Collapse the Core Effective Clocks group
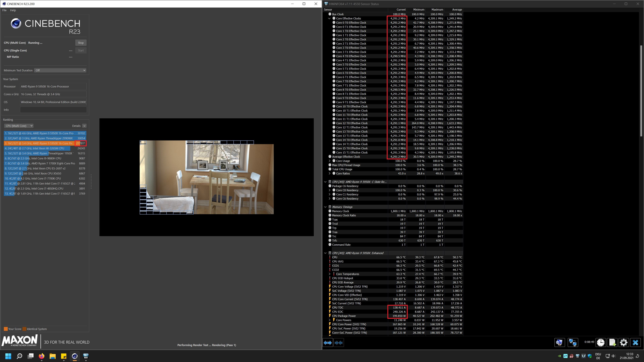The image size is (644, 362). tap(330, 18)
